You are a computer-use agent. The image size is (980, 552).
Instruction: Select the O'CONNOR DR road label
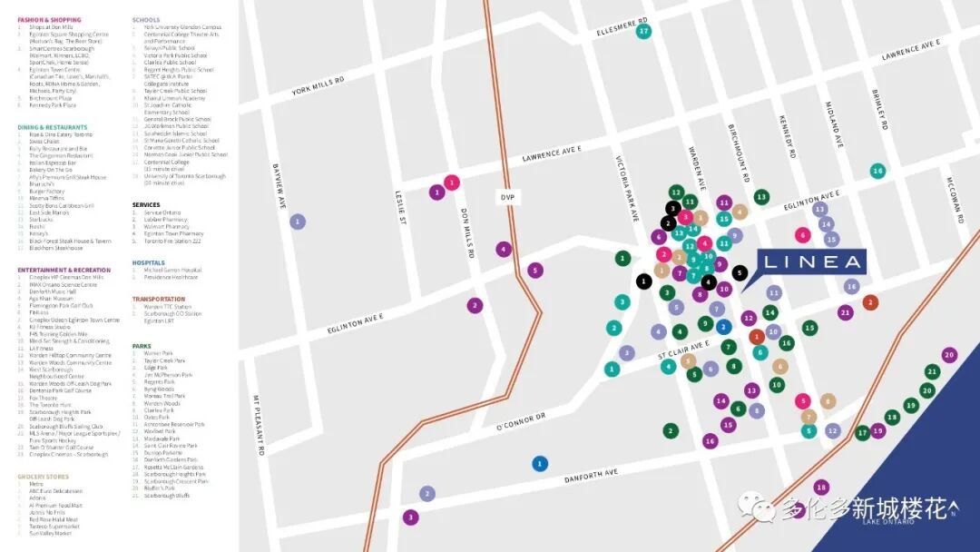pos(521,422)
